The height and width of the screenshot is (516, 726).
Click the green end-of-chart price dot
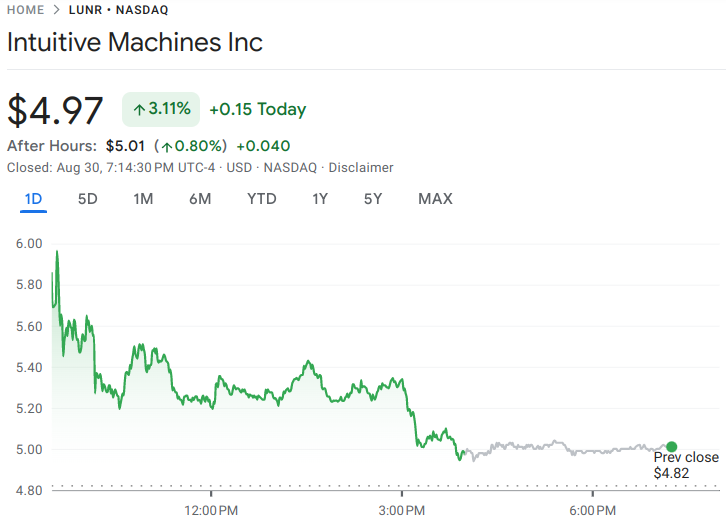point(671,447)
